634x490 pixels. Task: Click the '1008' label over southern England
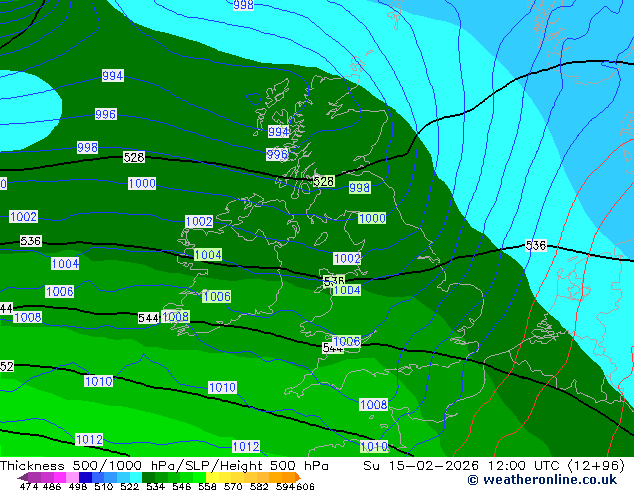[x=374, y=404]
